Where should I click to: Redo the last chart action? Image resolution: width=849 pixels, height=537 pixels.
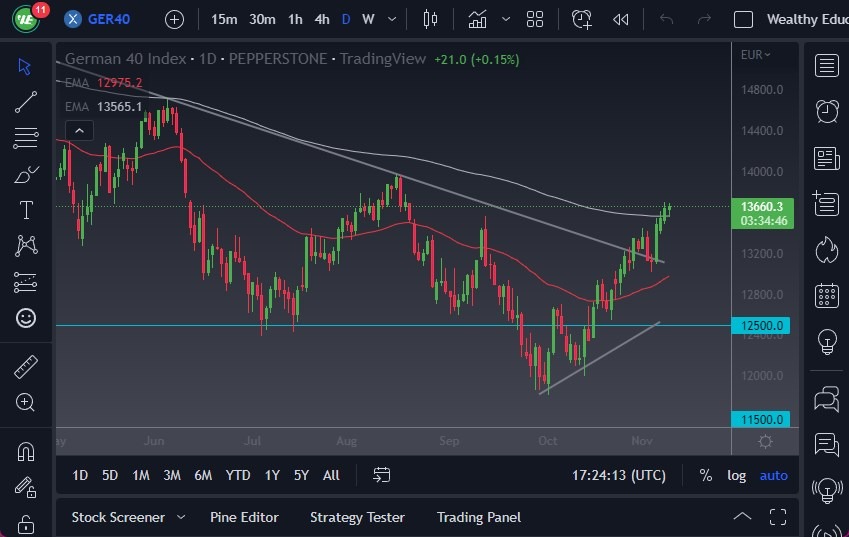tap(704, 19)
